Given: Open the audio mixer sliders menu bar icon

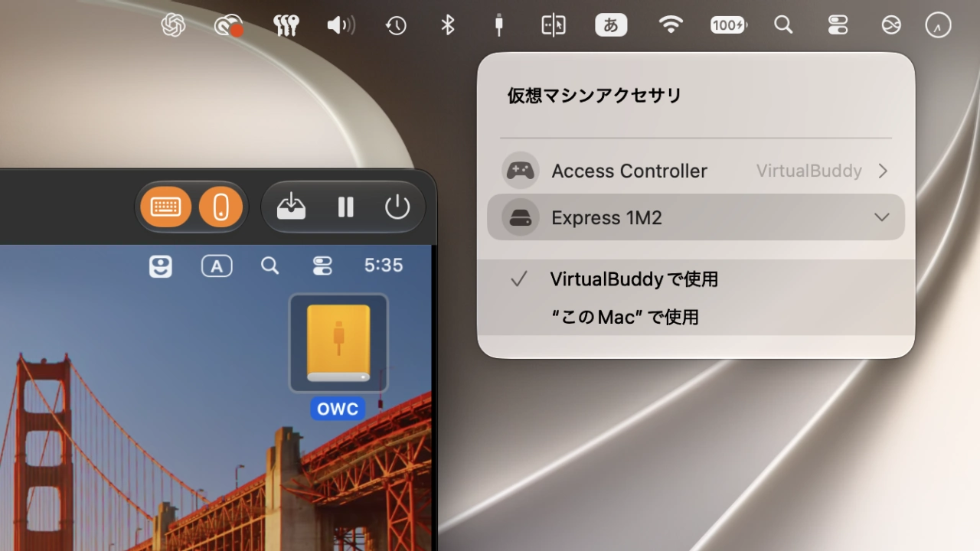Looking at the screenshot, I should click(286, 25).
